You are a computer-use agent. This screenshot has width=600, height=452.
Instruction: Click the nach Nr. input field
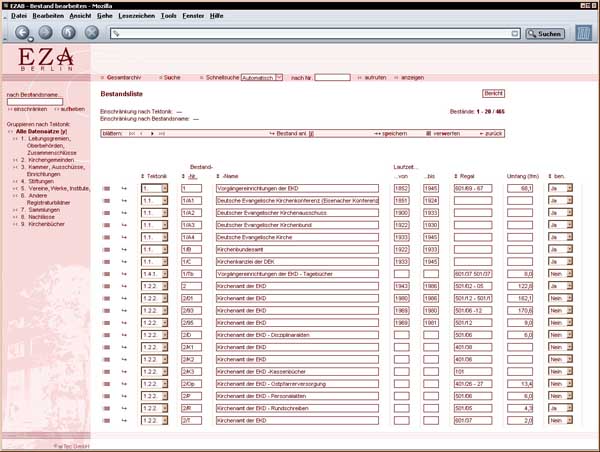[333, 77]
